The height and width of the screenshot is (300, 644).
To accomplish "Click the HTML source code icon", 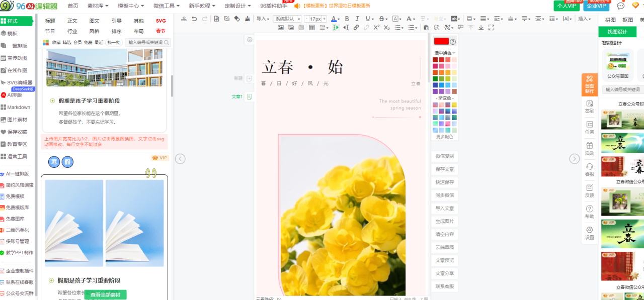I will 183,19.
